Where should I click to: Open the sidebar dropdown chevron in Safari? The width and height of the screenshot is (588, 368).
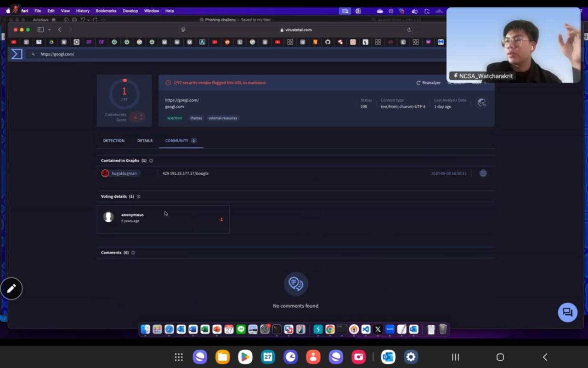pos(49,30)
